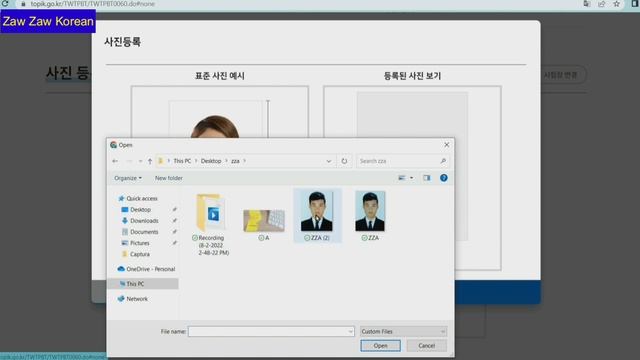This screenshot has height=360, width=640.
Task: Refresh the zza folder listing
Action: click(344, 161)
